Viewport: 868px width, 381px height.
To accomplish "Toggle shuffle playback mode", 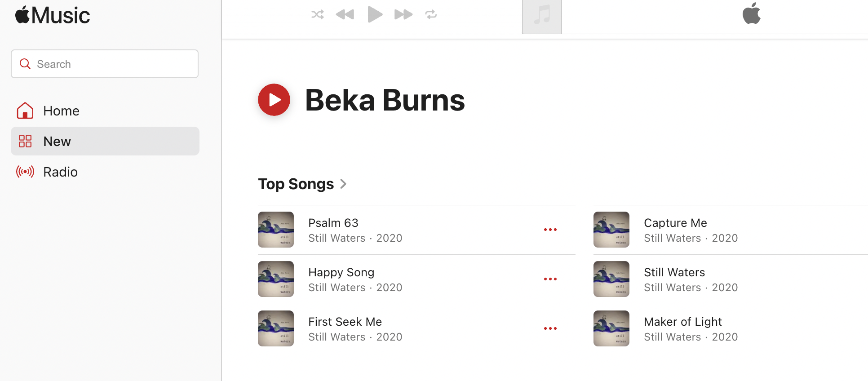I will pyautogui.click(x=318, y=15).
